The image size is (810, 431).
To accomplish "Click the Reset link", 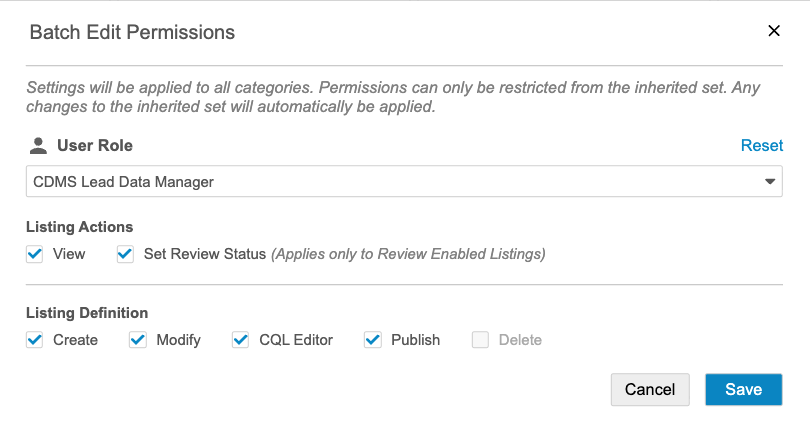I will click(x=761, y=146).
